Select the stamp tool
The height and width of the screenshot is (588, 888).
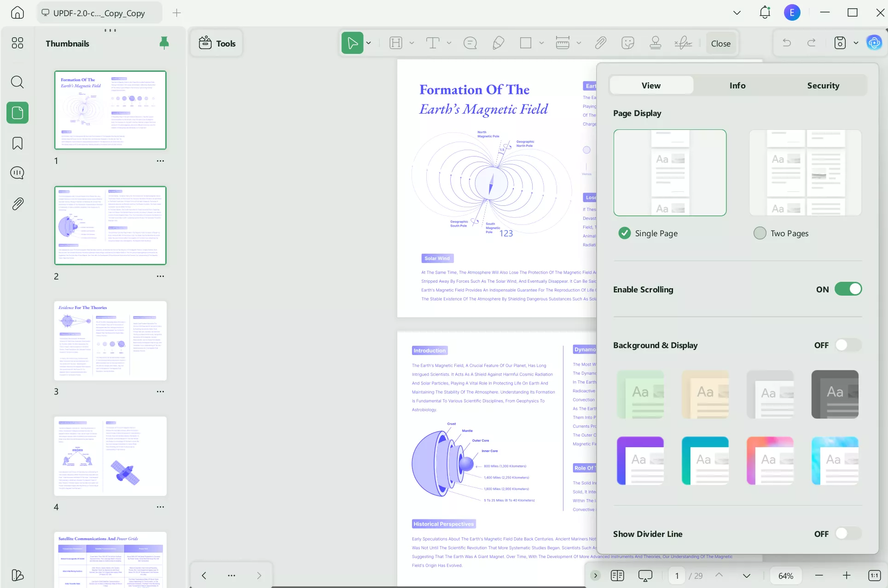pyautogui.click(x=655, y=43)
